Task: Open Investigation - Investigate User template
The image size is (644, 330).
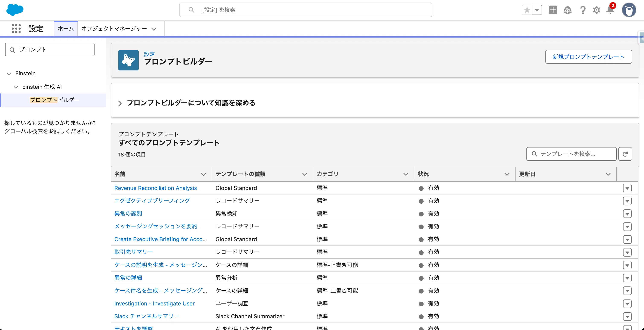Action: [x=154, y=304]
